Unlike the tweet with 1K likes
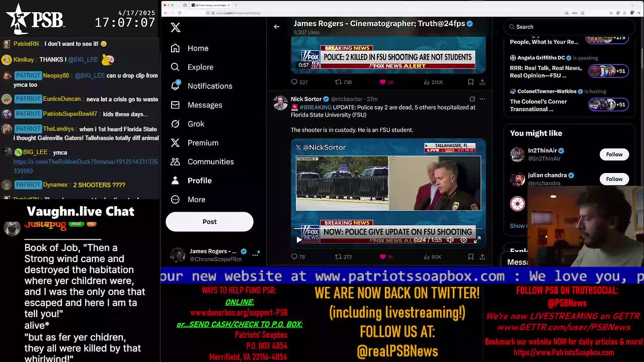 (x=386, y=257)
